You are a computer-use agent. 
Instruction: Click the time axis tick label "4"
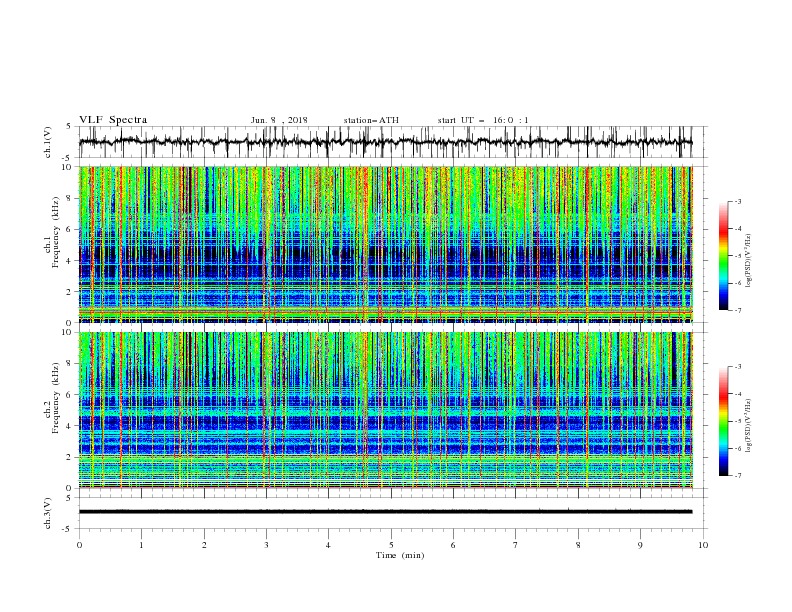tap(328, 545)
